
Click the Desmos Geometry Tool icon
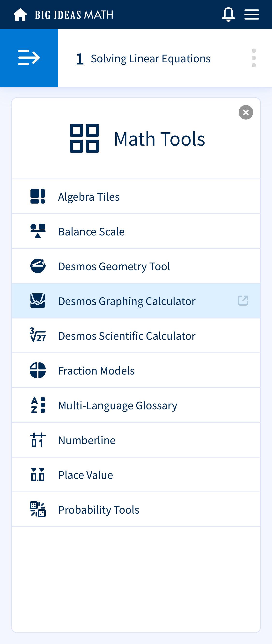coord(38,266)
